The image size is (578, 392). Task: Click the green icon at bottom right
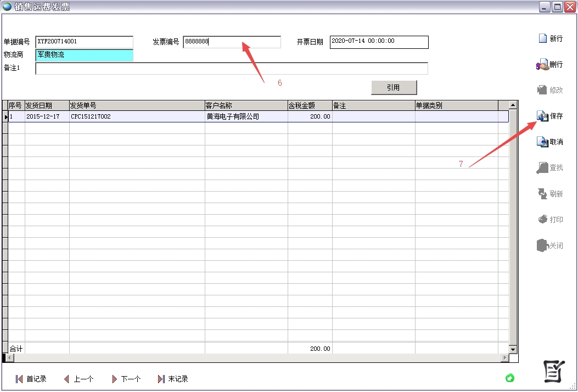(x=510, y=378)
